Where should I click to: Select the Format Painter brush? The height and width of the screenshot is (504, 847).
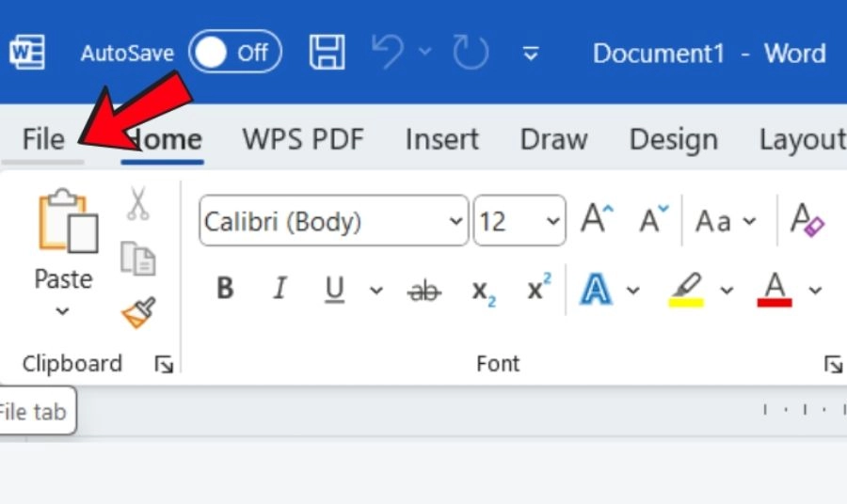(138, 312)
